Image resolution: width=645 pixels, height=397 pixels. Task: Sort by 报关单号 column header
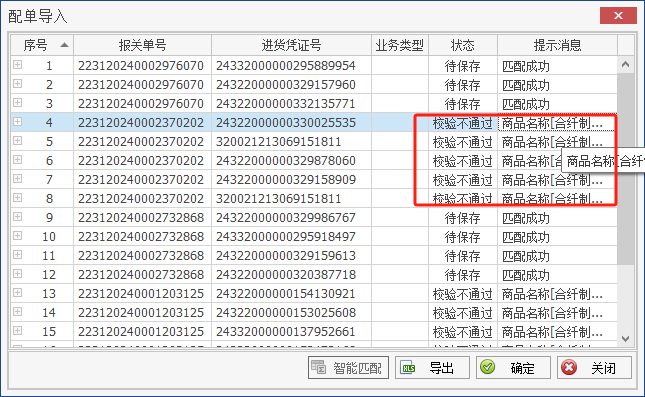coord(142,45)
